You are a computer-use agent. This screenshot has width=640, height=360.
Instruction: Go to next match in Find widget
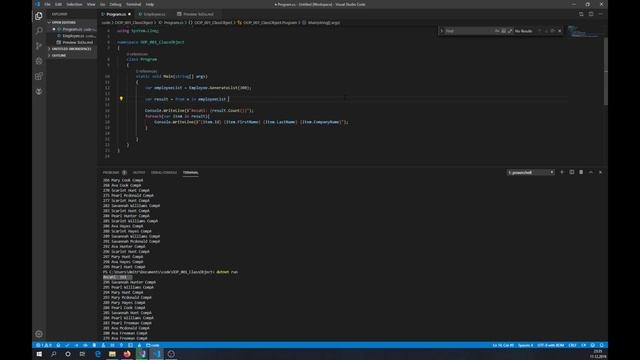coord(546,31)
